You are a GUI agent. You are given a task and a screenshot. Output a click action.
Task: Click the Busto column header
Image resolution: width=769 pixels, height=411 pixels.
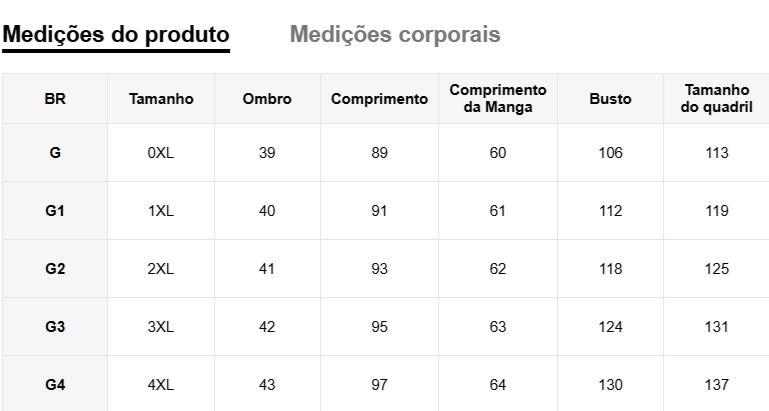coord(610,99)
